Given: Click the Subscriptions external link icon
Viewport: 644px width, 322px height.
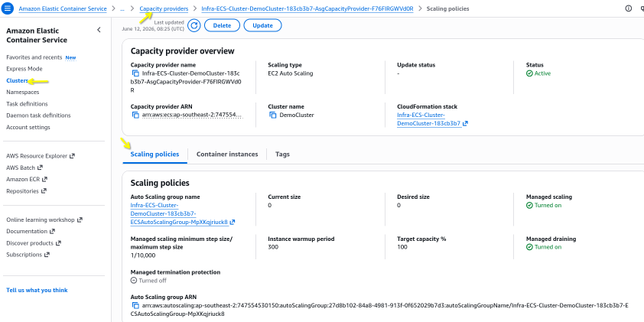Looking at the screenshot, I should point(47,255).
